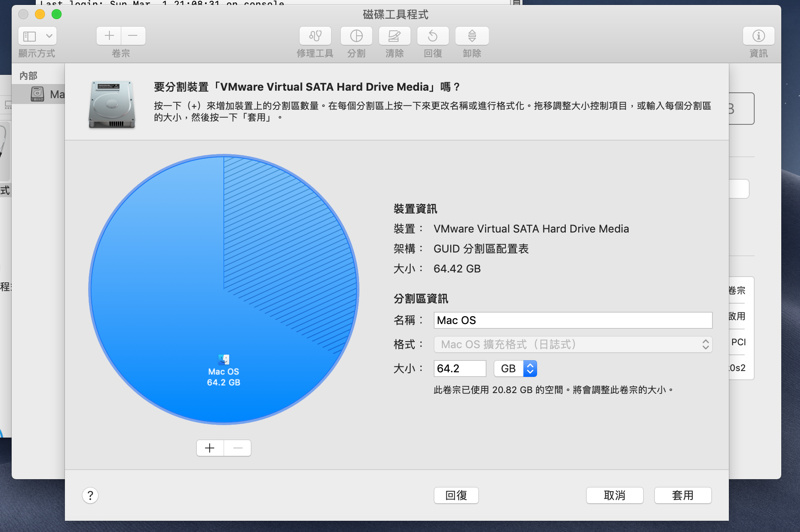This screenshot has width=800, height=532.
Task: Click the Unmount (卸除) toolbar icon
Action: coord(472,36)
